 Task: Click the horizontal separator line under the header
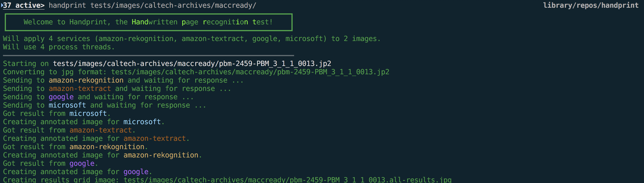(148, 55)
